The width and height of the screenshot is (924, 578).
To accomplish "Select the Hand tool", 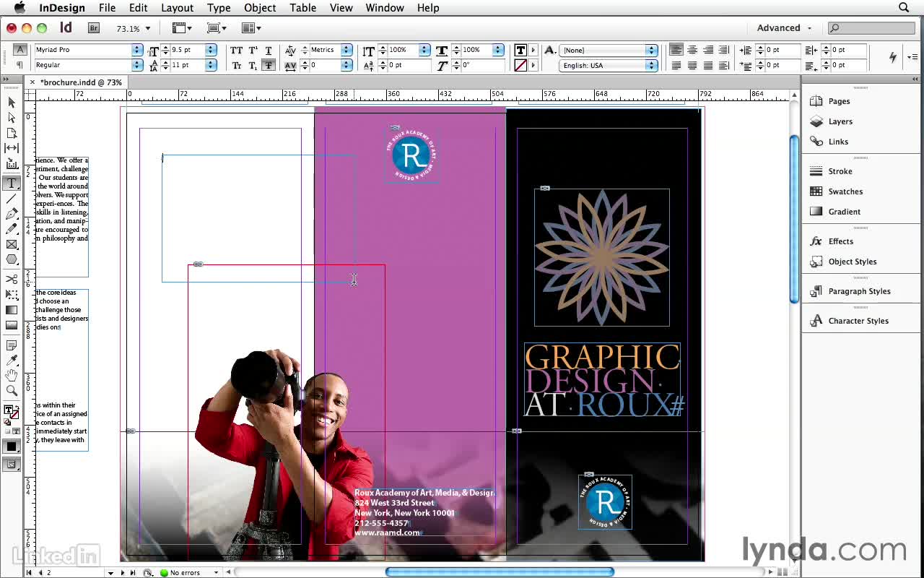I will (12, 376).
